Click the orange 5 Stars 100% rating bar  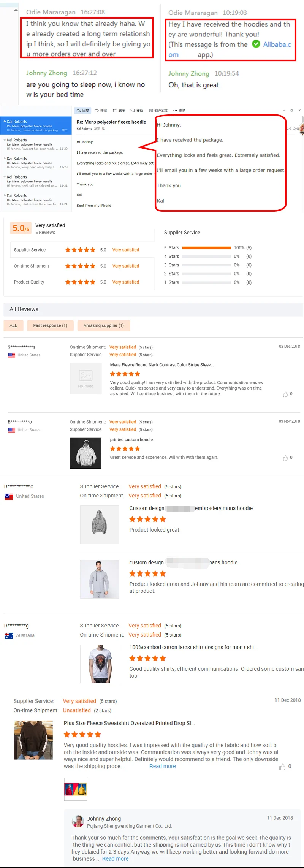(206, 247)
